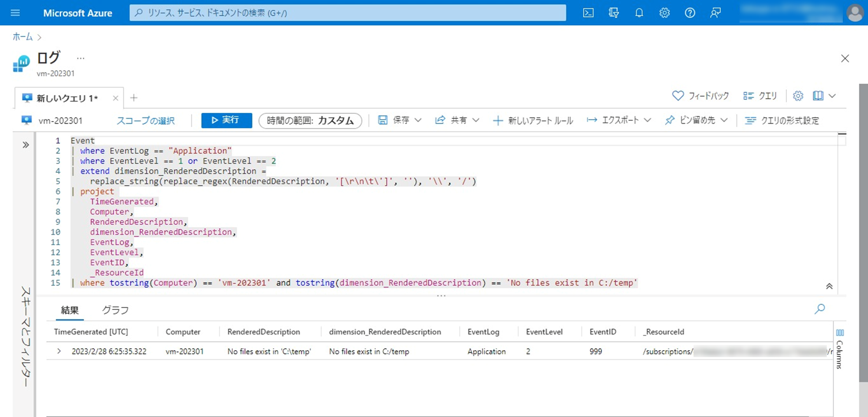Click the _ResourceId column header
The width and height of the screenshot is (868, 417).
point(664,332)
